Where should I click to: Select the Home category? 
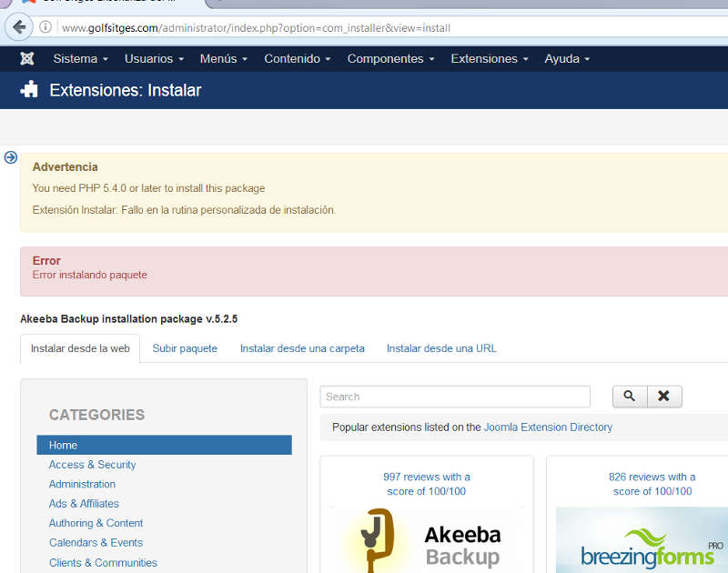(165, 445)
